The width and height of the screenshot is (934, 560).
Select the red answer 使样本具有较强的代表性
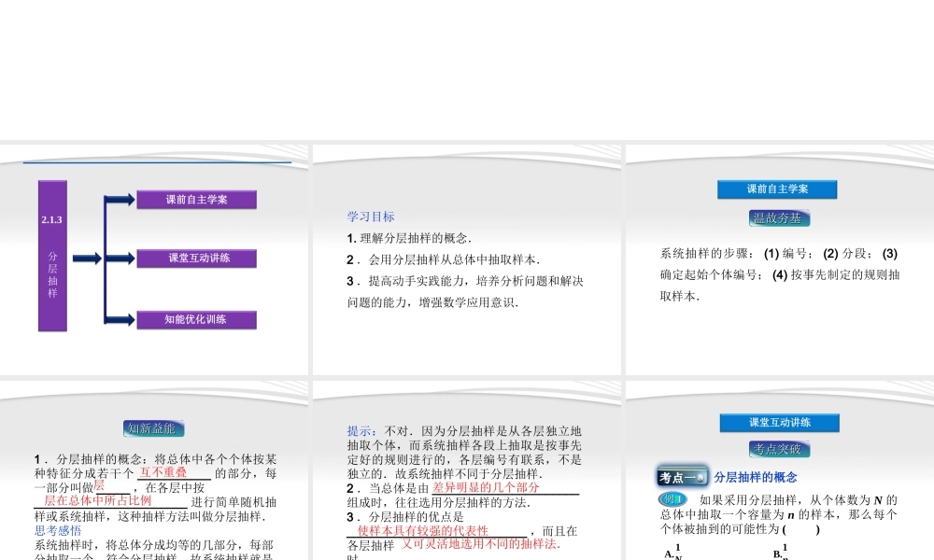[x=423, y=530]
